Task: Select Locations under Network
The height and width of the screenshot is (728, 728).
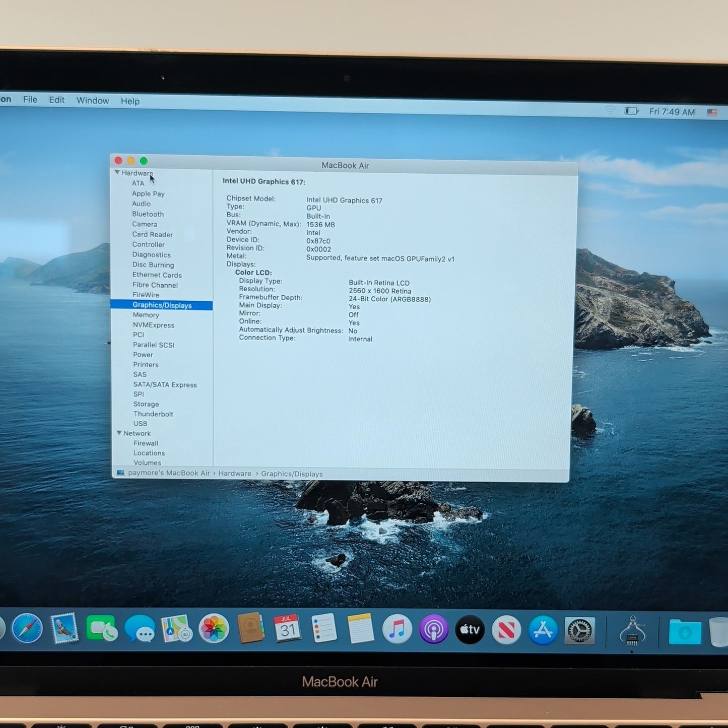Action: click(x=149, y=453)
